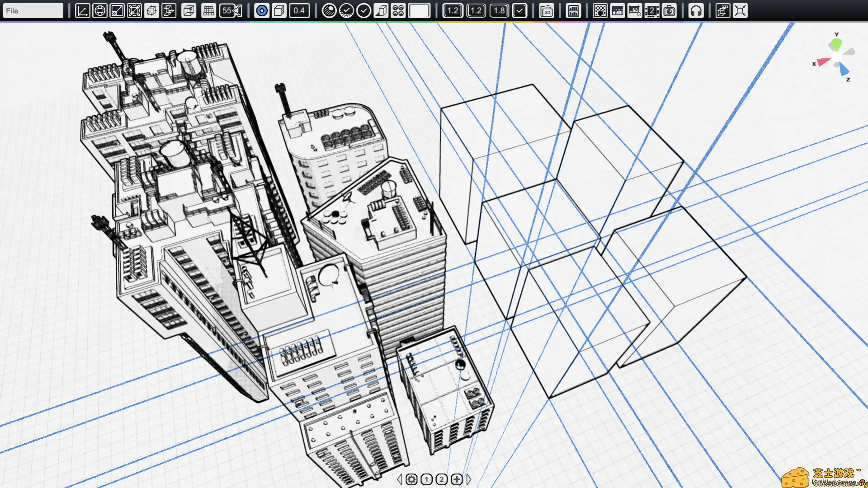The image size is (868, 488).
Task: Add new scene with plus button
Action: 457,479
